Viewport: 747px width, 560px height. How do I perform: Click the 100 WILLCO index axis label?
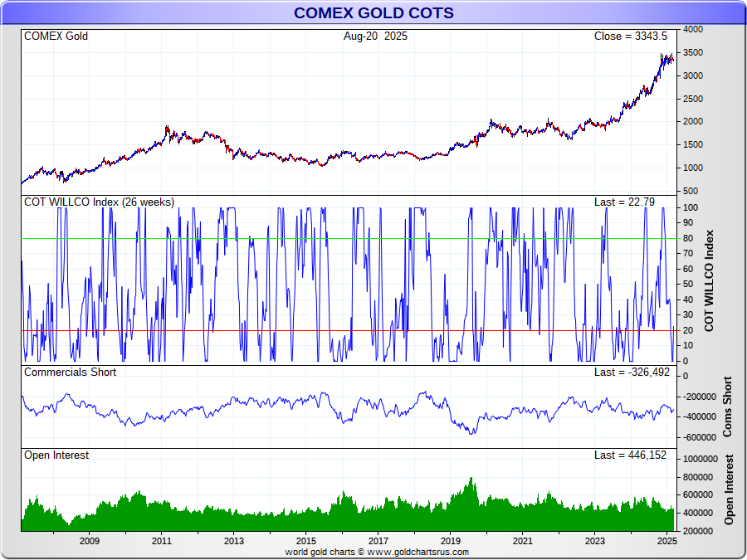(x=691, y=207)
